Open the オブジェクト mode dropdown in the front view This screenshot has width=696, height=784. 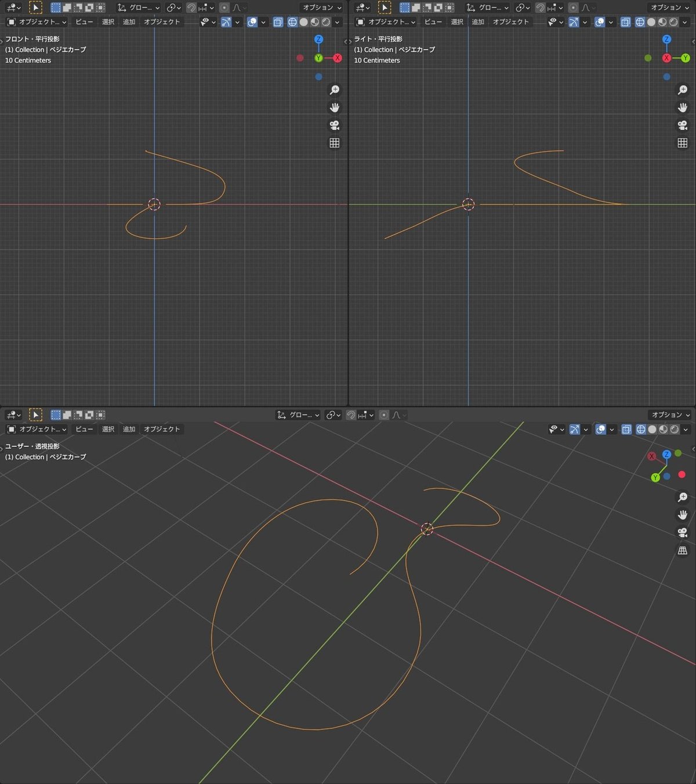point(37,22)
